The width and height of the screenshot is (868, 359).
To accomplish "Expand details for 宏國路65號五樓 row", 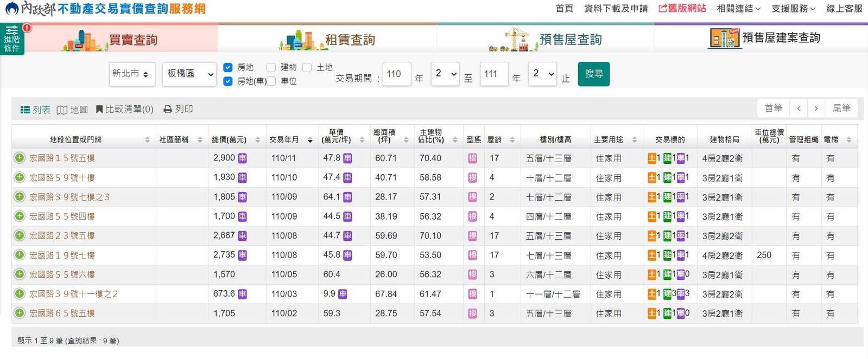I will click(x=20, y=313).
